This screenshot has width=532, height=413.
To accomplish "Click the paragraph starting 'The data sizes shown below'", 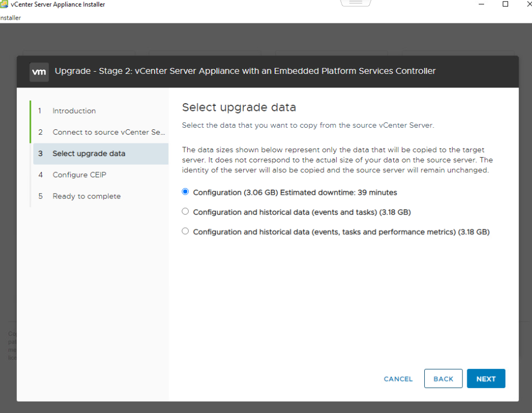I will tap(337, 160).
